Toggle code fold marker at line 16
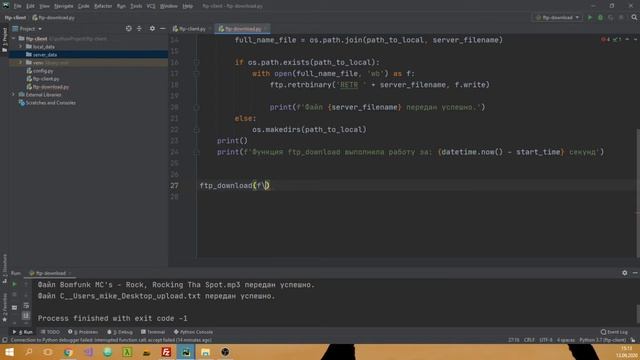 coord(196,62)
